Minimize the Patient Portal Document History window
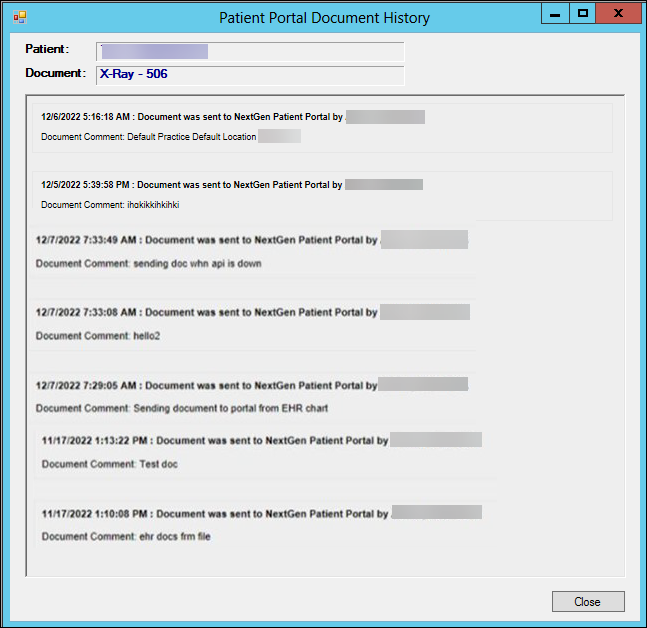Viewport: 647px width, 628px height. click(x=555, y=14)
